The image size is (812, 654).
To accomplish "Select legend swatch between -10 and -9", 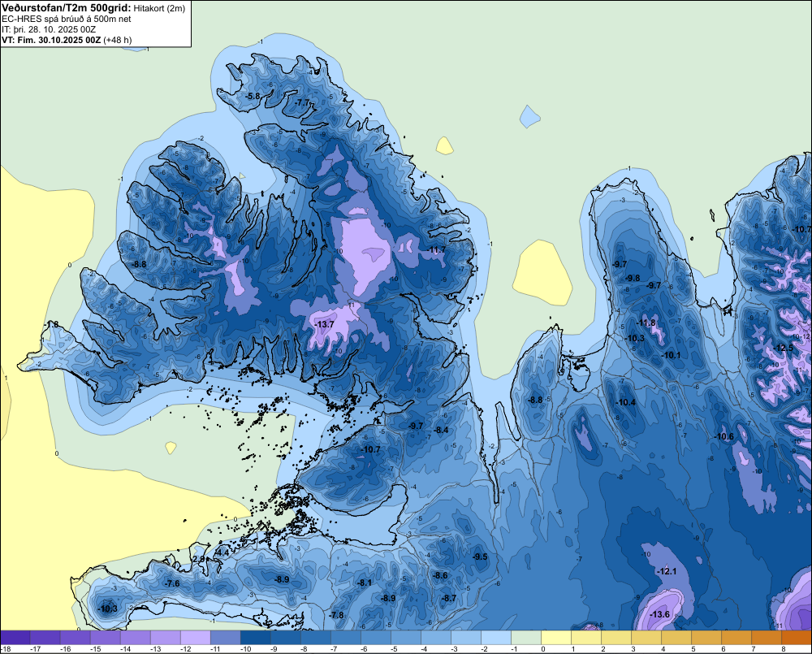I will point(256,638).
